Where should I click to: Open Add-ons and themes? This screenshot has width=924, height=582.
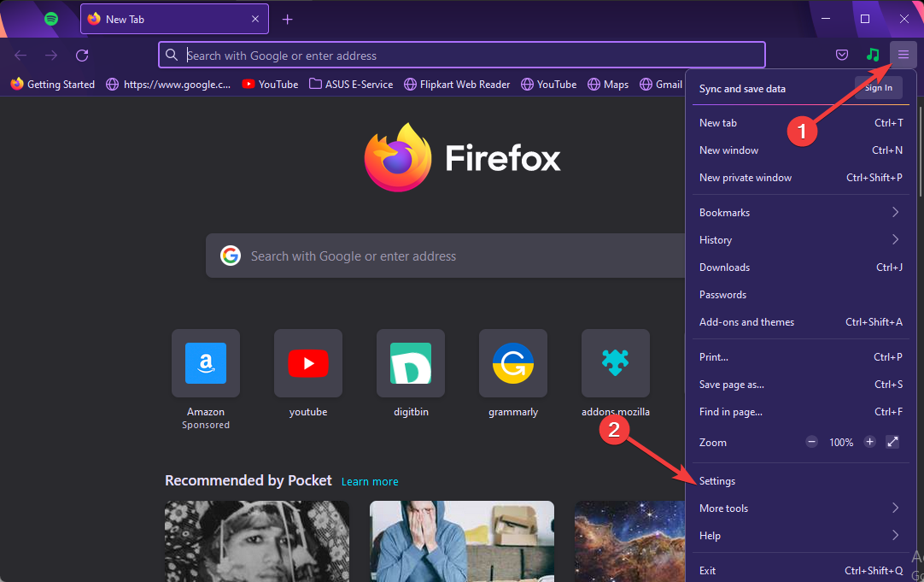pyautogui.click(x=800, y=322)
